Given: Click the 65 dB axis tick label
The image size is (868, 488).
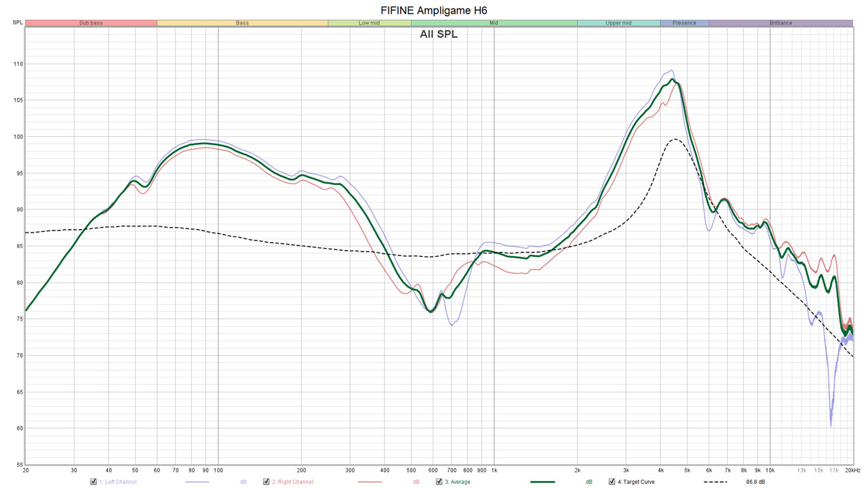Looking at the screenshot, I should click(x=19, y=392).
